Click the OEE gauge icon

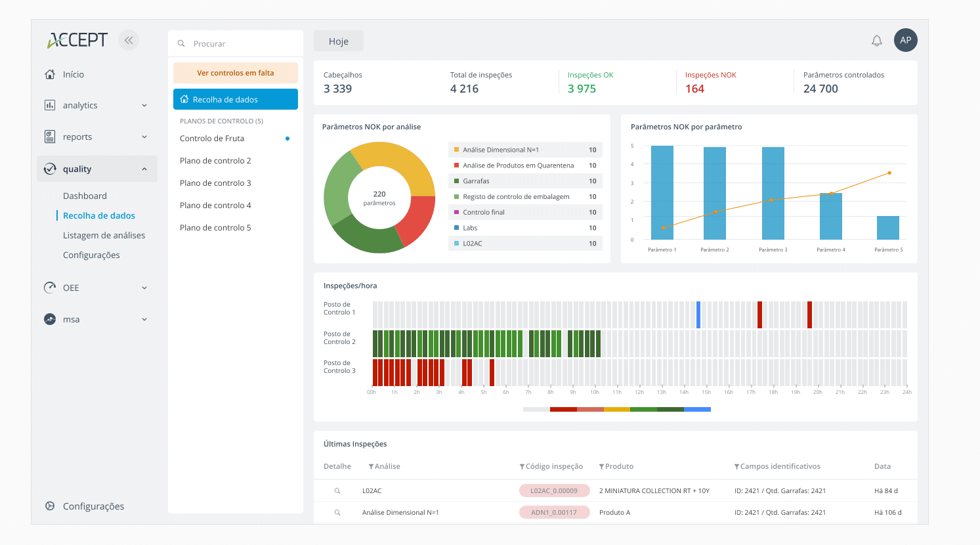point(50,288)
